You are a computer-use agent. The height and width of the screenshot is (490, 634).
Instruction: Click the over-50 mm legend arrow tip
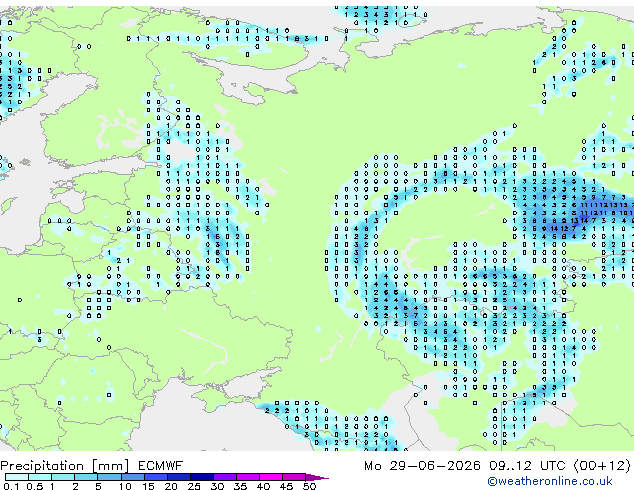point(317,478)
